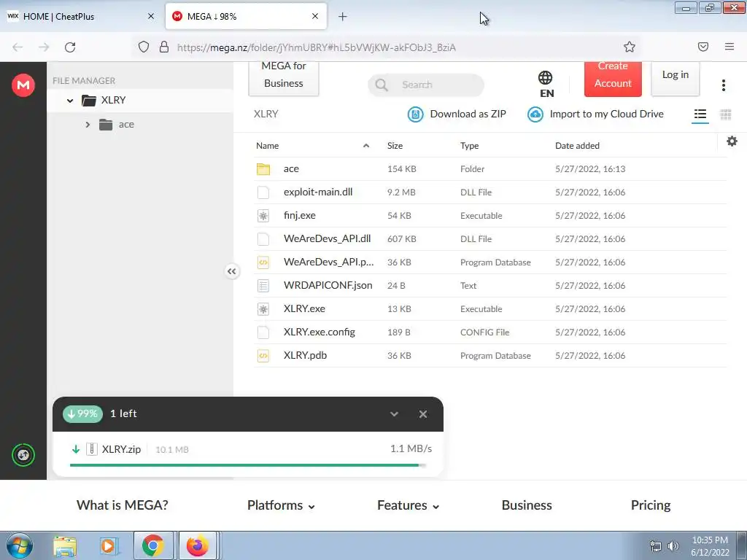Click the XLRY.zip archive icon in transfers

pos(91,449)
